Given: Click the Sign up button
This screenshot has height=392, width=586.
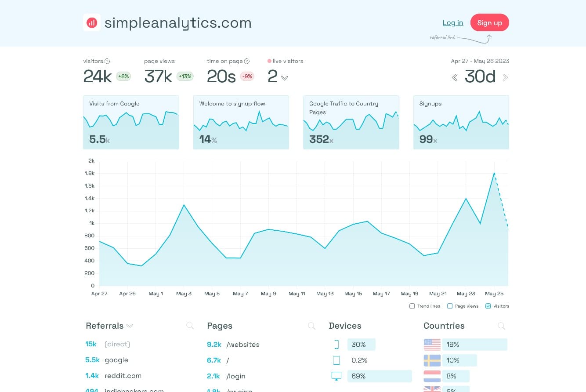Looking at the screenshot, I should pyautogui.click(x=490, y=23).
